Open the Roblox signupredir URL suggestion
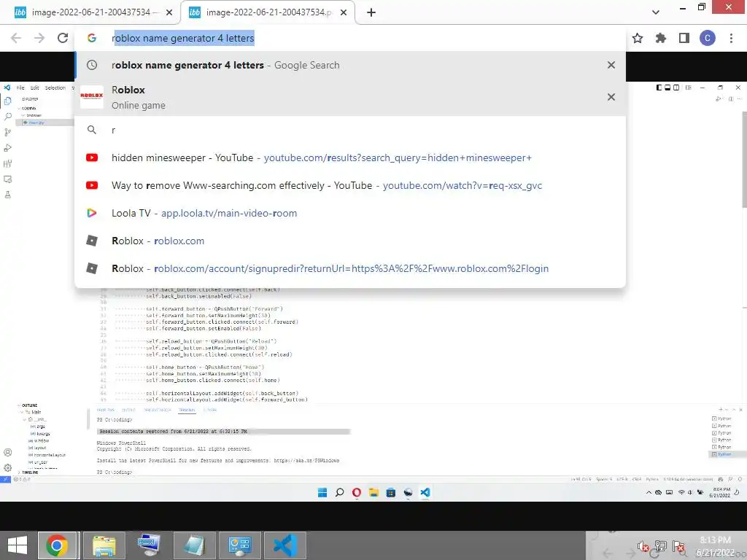 [x=350, y=268]
